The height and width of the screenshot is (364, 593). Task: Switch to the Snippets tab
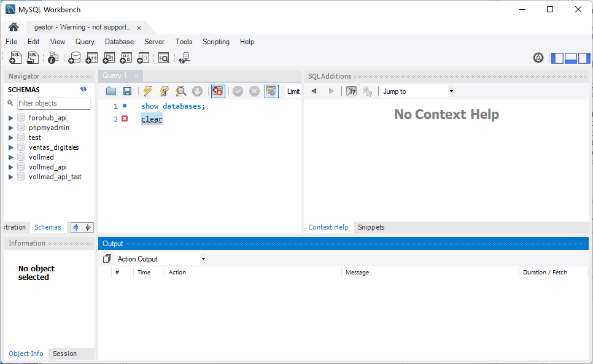pyautogui.click(x=371, y=227)
